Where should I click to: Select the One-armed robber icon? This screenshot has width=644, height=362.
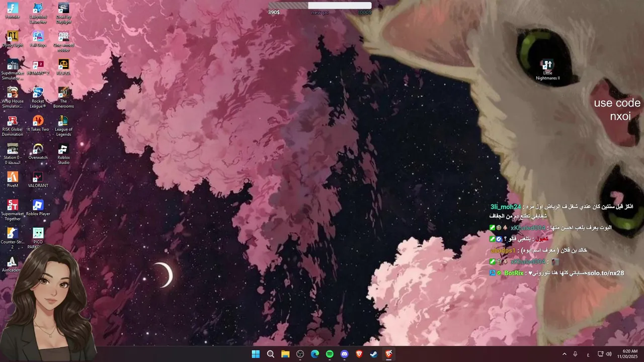point(63,42)
